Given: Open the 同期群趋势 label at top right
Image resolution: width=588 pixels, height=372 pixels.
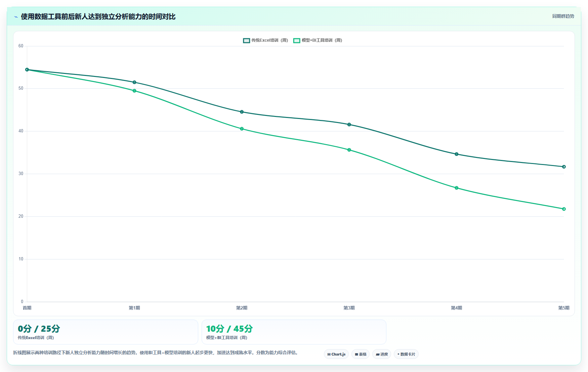Looking at the screenshot, I should point(563,16).
